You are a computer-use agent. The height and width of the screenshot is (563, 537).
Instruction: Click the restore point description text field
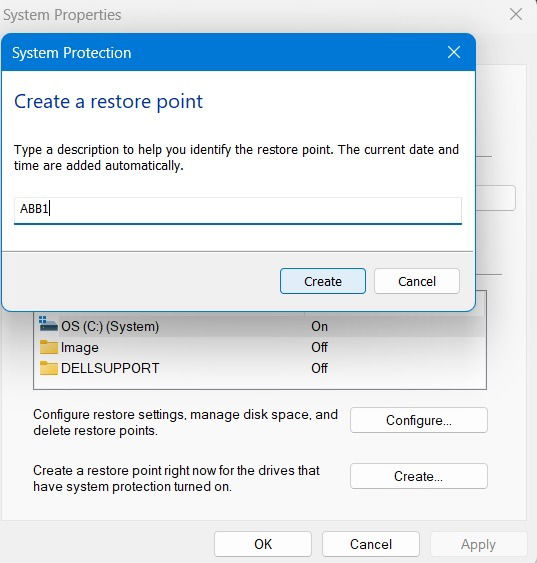pyautogui.click(x=238, y=210)
